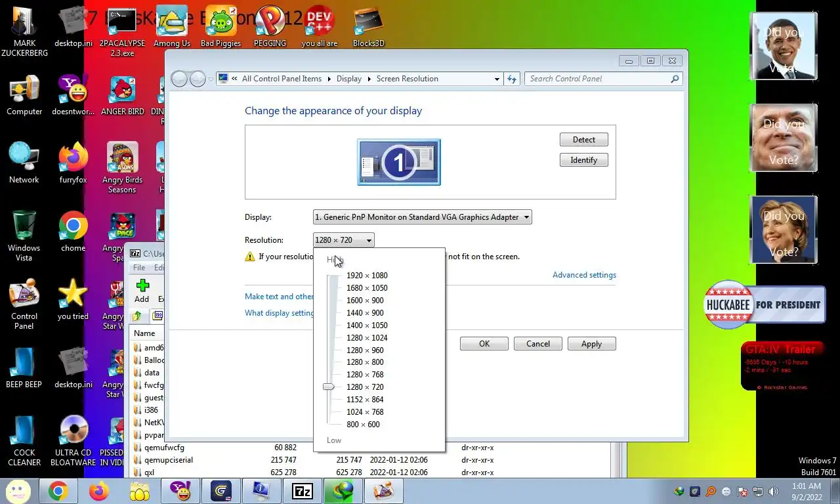Screen dimensions: 840x504
Task: Click the HUCKABEE FOR PRESIDENT gadget
Action: (x=765, y=304)
